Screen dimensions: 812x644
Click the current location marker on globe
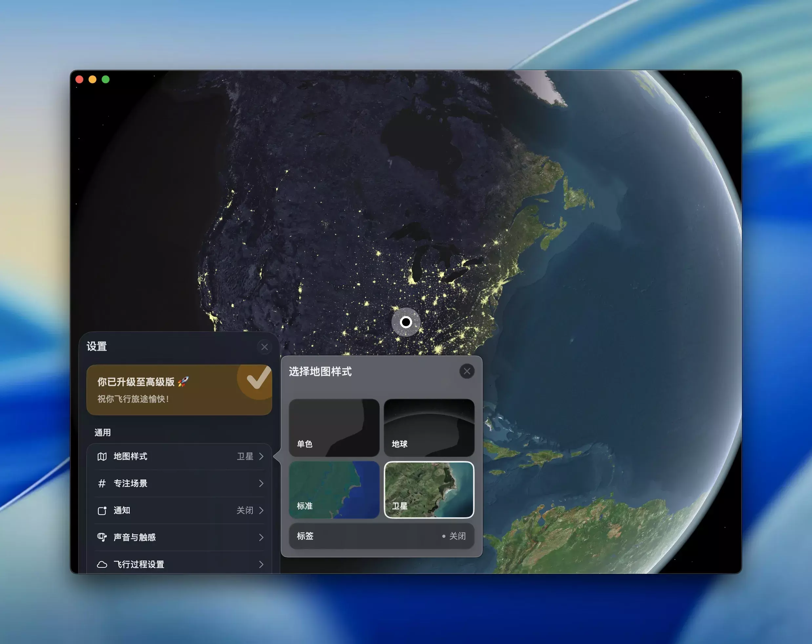(x=406, y=322)
